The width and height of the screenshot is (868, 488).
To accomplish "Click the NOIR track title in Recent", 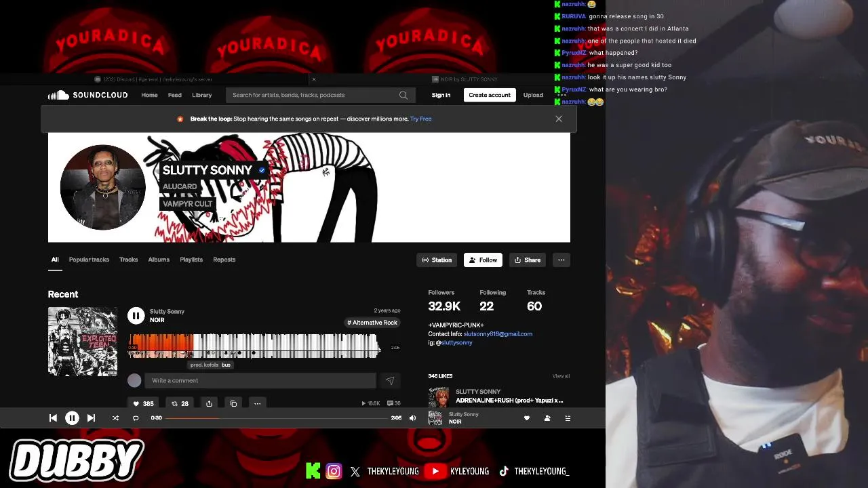I will (157, 320).
